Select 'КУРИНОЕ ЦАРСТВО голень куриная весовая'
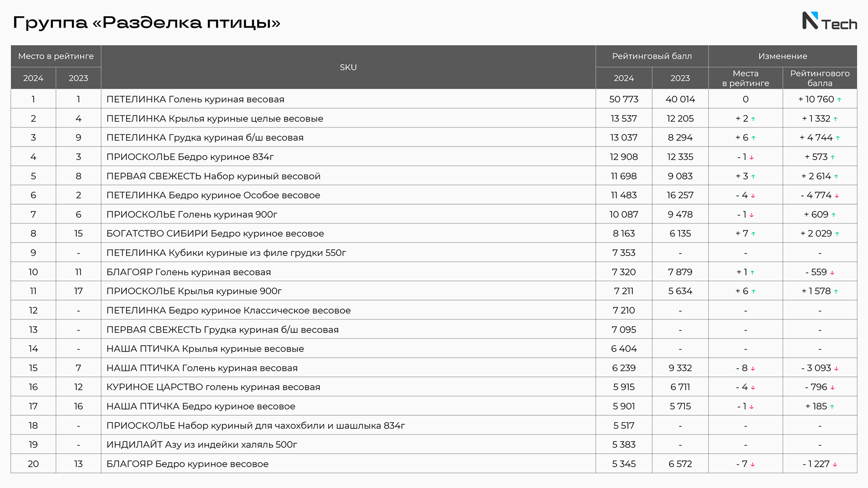868x488 pixels. point(213,387)
